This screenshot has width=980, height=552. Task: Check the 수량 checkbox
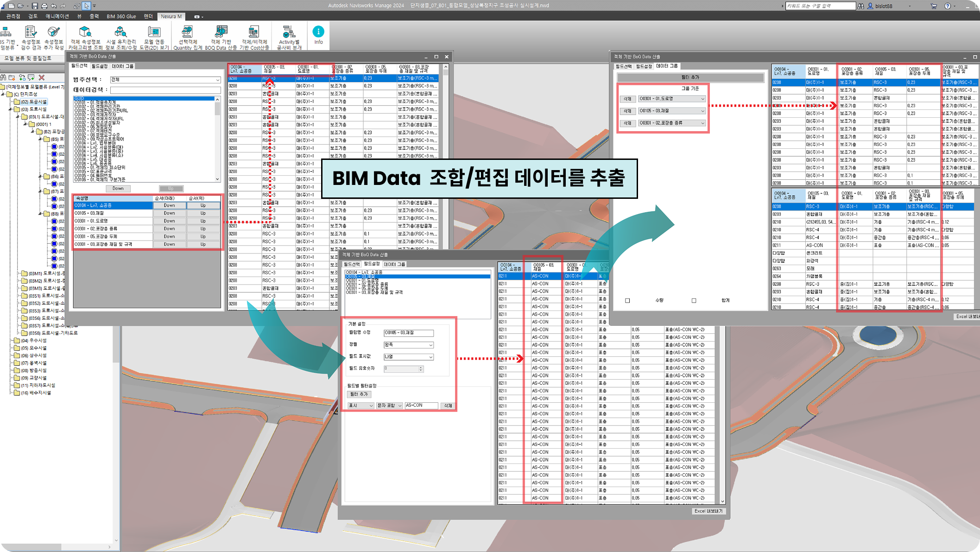[x=628, y=300]
